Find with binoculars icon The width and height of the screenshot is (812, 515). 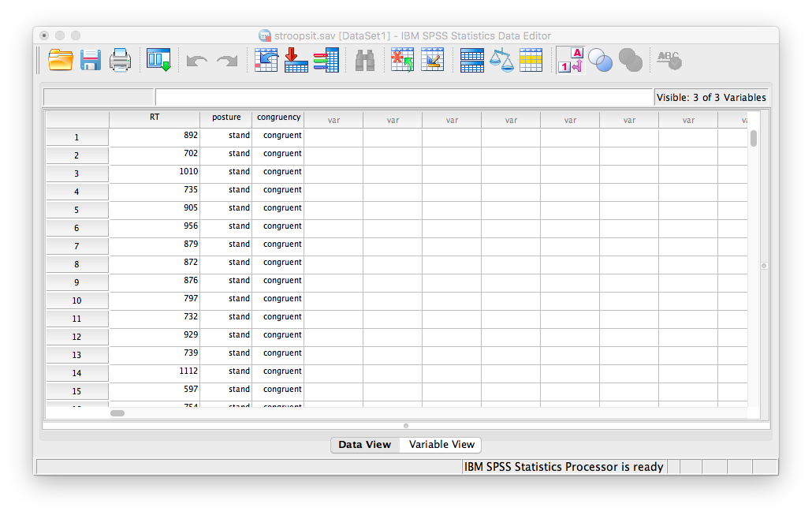[x=365, y=61]
